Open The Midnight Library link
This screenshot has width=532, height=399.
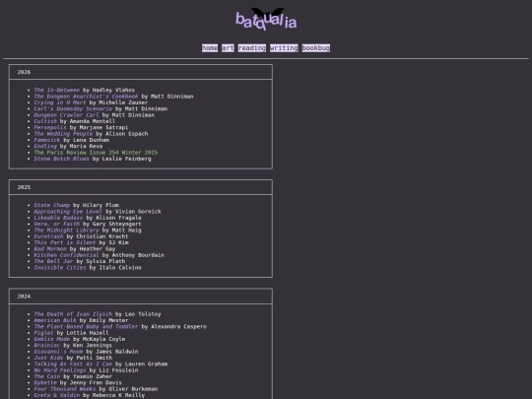pyautogui.click(x=67, y=230)
